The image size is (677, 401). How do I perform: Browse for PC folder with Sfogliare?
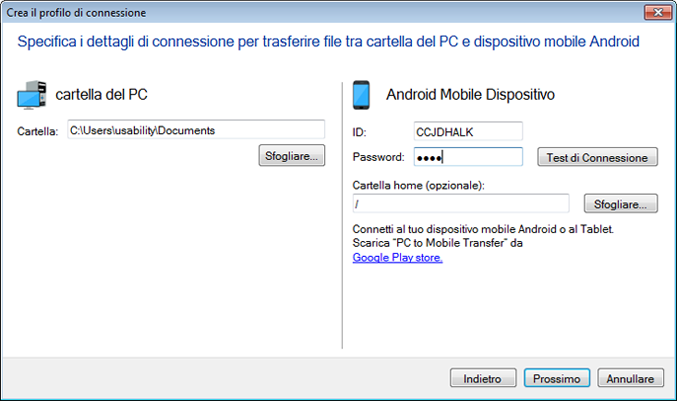coord(291,156)
